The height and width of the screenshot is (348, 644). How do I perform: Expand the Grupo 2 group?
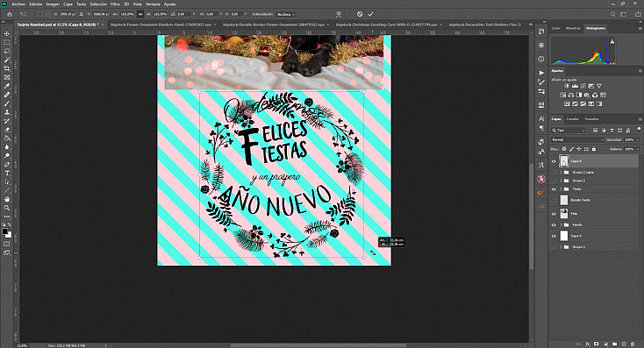point(561,181)
